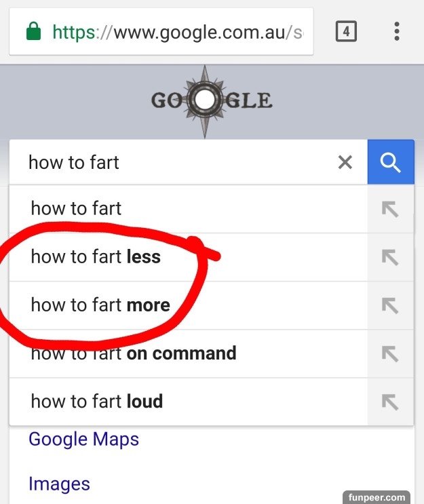The image size is (424, 504).
Task: Tap the arrow beside "how to fart more"
Action: tap(390, 305)
